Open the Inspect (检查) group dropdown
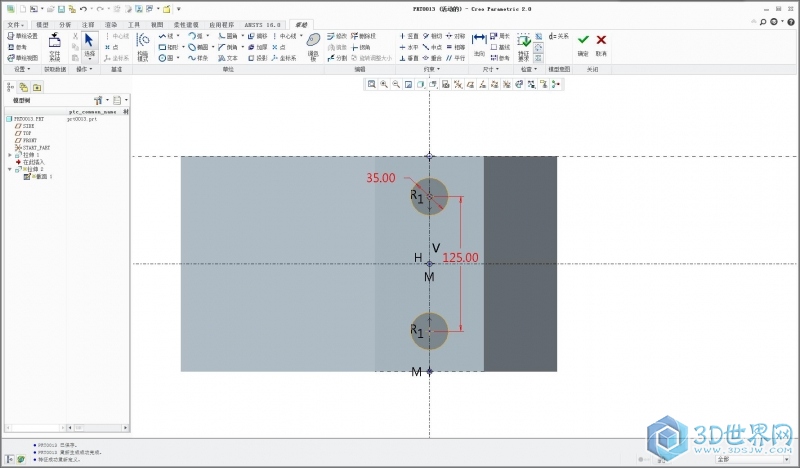 (x=529, y=69)
